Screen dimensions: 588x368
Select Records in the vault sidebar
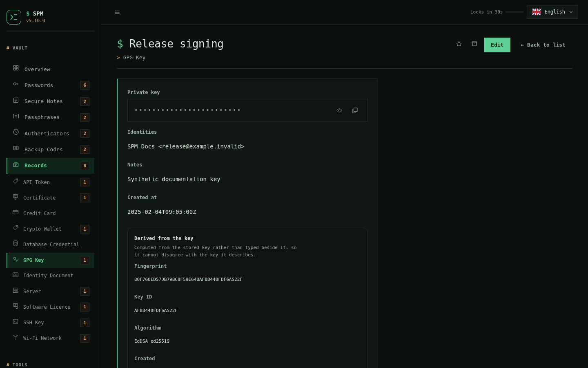pos(51,166)
